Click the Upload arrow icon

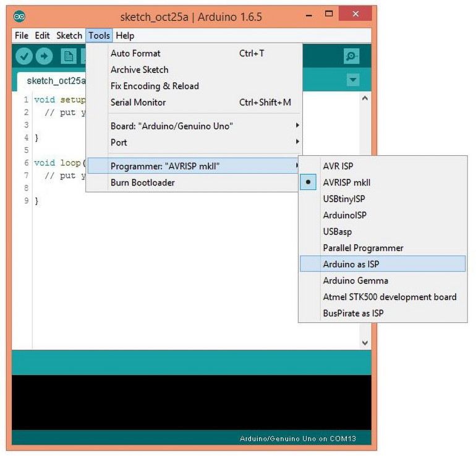click(x=44, y=56)
